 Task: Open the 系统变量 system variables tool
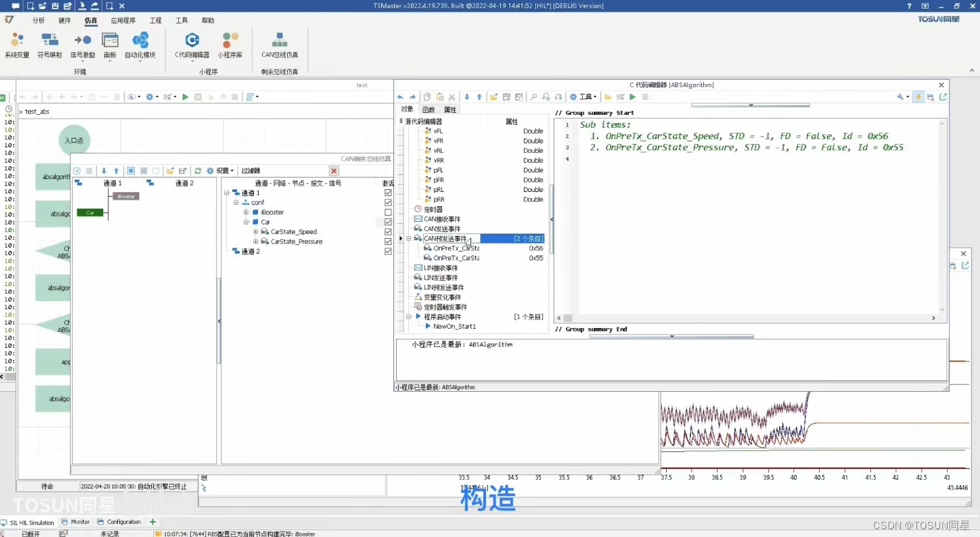(17, 45)
